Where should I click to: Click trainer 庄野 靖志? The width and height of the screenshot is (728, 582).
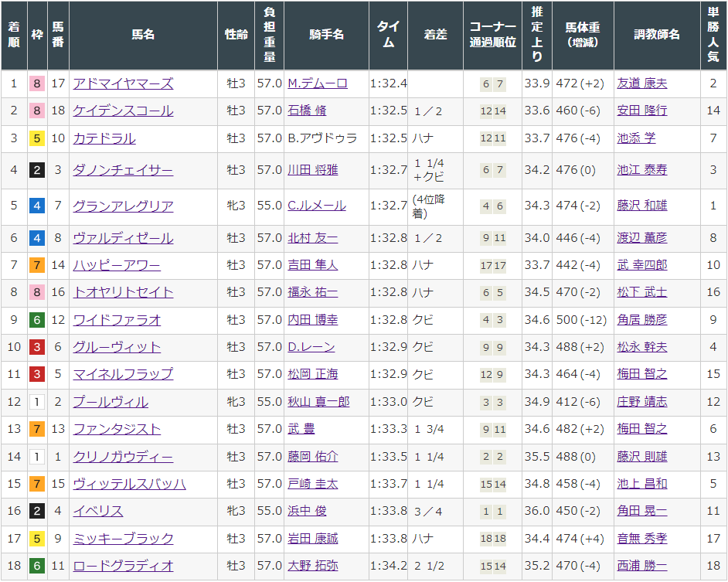(642, 402)
